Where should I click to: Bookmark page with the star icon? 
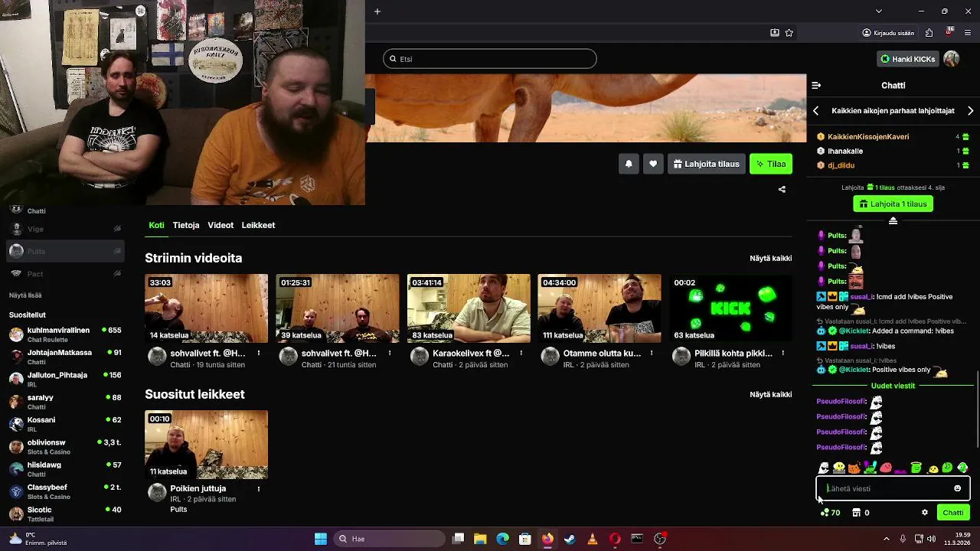789,33
